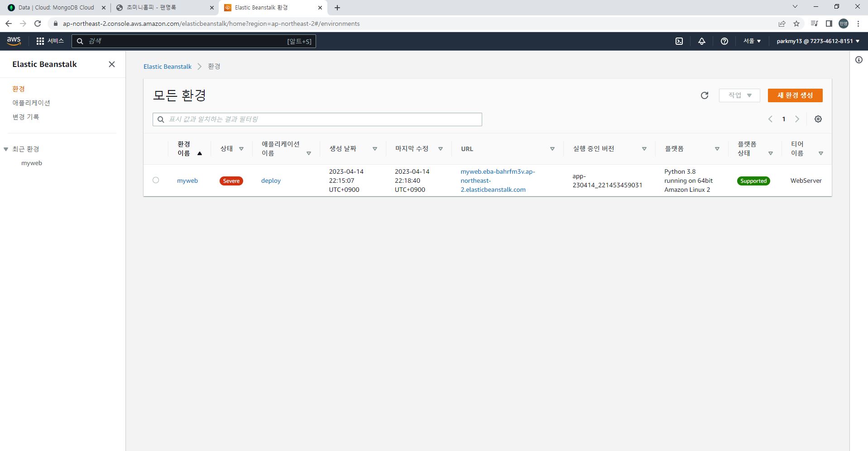868x451 pixels.
Task: Open the myweb environment link in table
Action: [187, 180]
